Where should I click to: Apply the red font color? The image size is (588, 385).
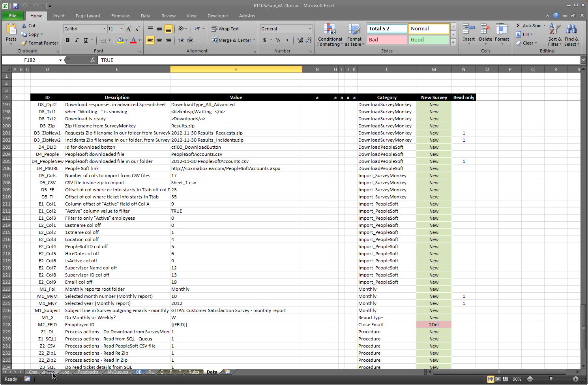[133, 40]
